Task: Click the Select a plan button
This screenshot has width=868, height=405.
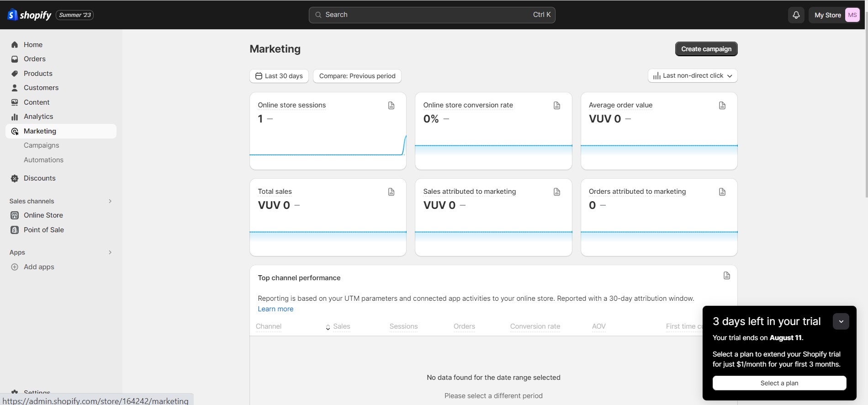Action: click(779, 383)
